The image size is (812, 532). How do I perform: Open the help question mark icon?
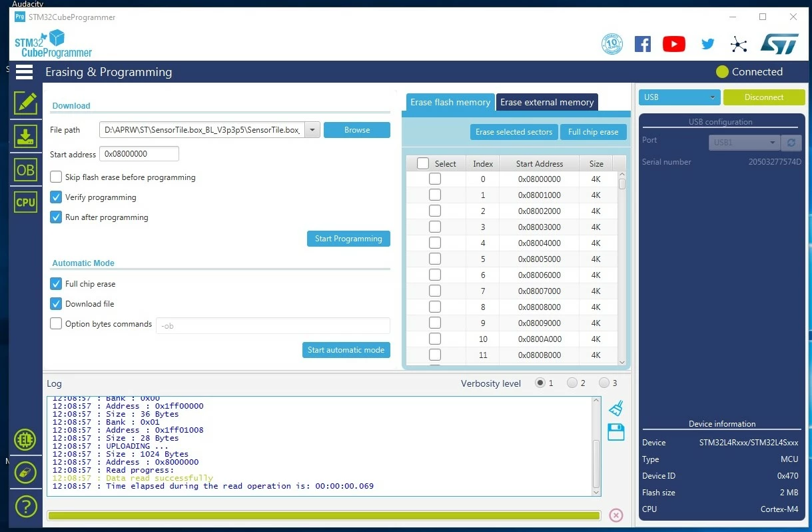[25, 507]
